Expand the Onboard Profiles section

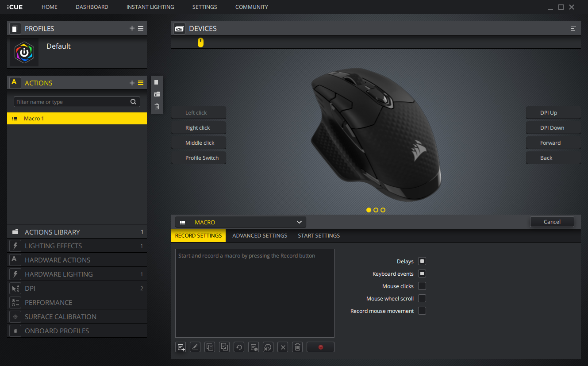coord(77,331)
